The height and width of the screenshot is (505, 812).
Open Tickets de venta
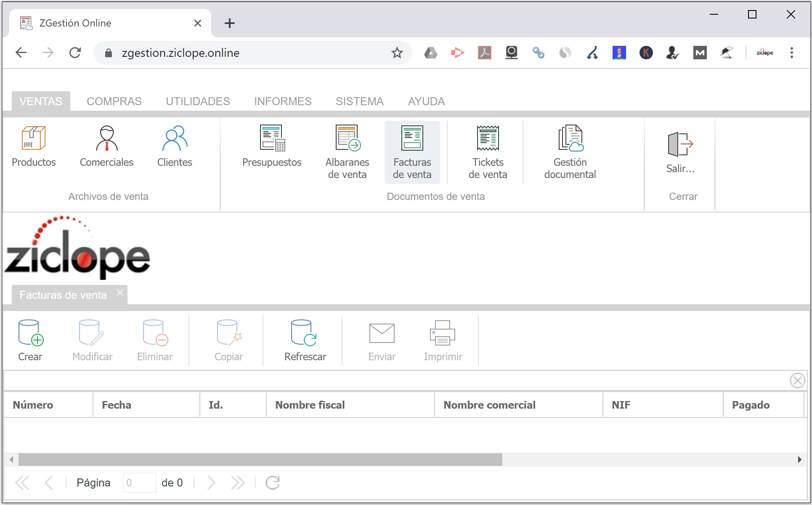pos(488,152)
